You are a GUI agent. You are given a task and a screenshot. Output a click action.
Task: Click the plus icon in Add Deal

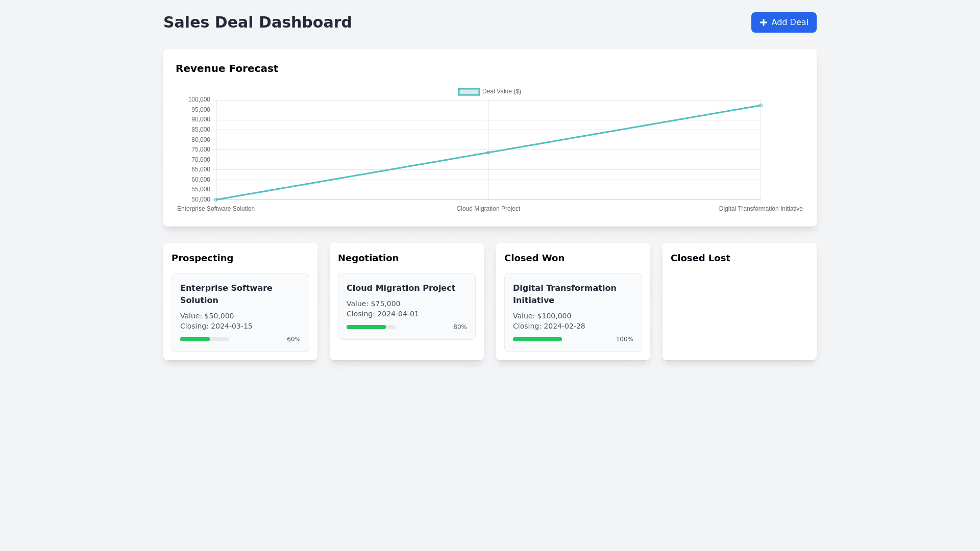click(x=763, y=22)
